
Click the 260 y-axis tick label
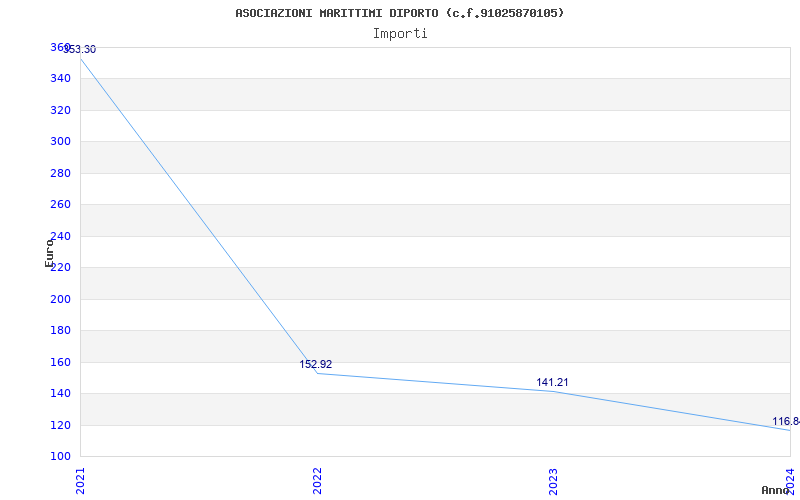click(x=60, y=204)
